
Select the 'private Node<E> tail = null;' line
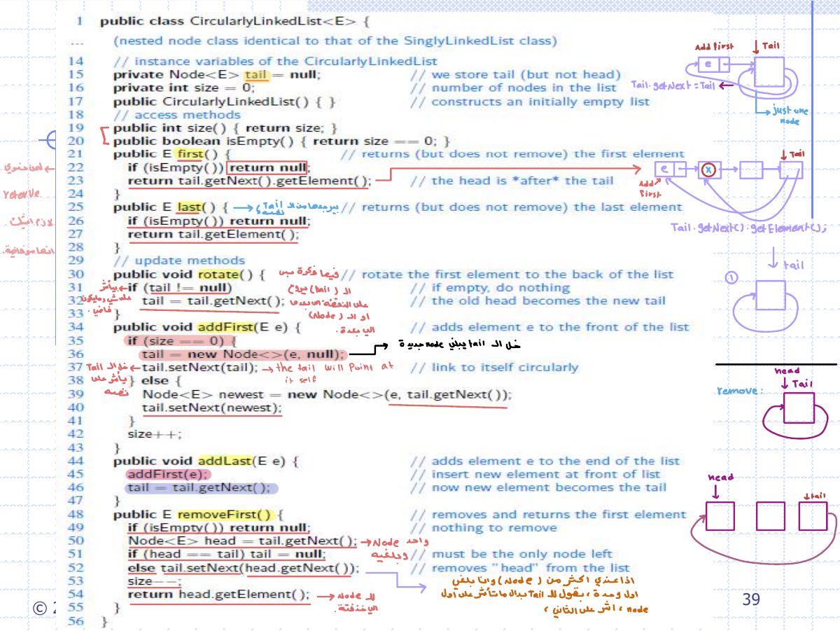tap(217, 74)
